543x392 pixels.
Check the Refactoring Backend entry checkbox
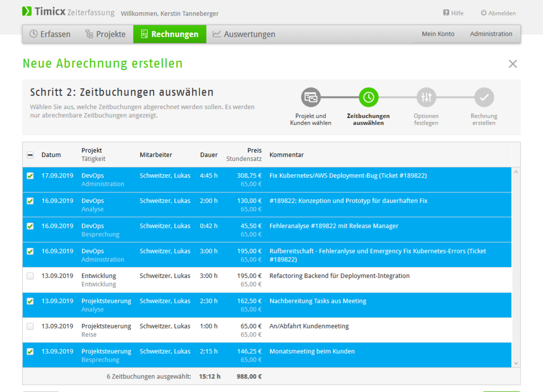pos(30,276)
